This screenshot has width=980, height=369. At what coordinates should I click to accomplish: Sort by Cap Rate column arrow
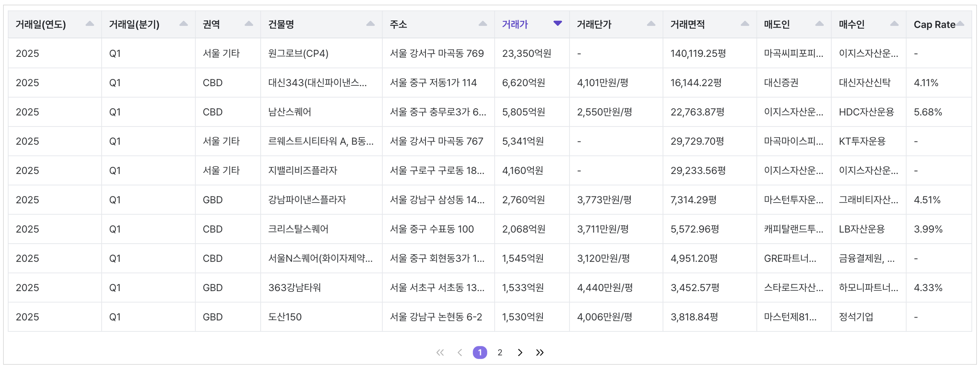pyautogui.click(x=960, y=24)
